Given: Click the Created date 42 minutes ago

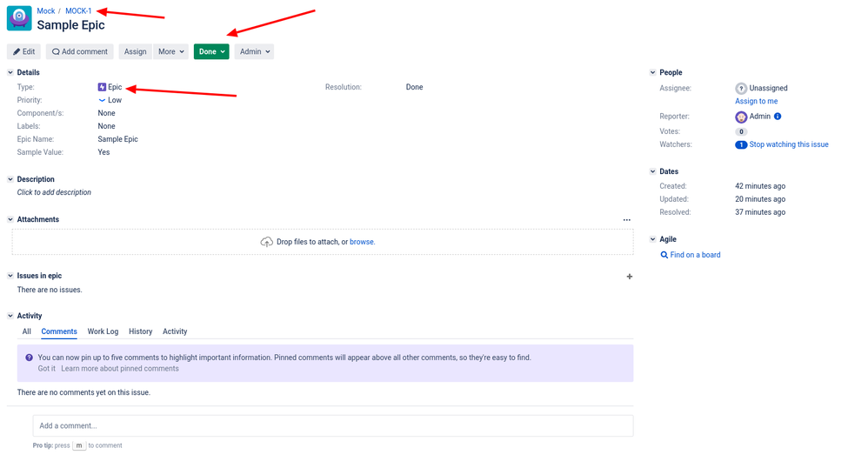Looking at the screenshot, I should coord(760,186).
